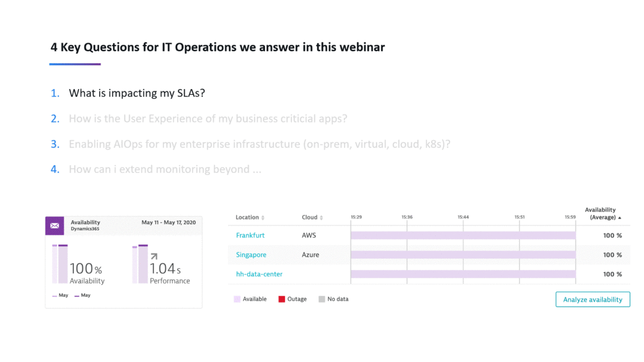Select the dark May legend marker on the tile
Screen dimensions: 644x362
(77, 295)
